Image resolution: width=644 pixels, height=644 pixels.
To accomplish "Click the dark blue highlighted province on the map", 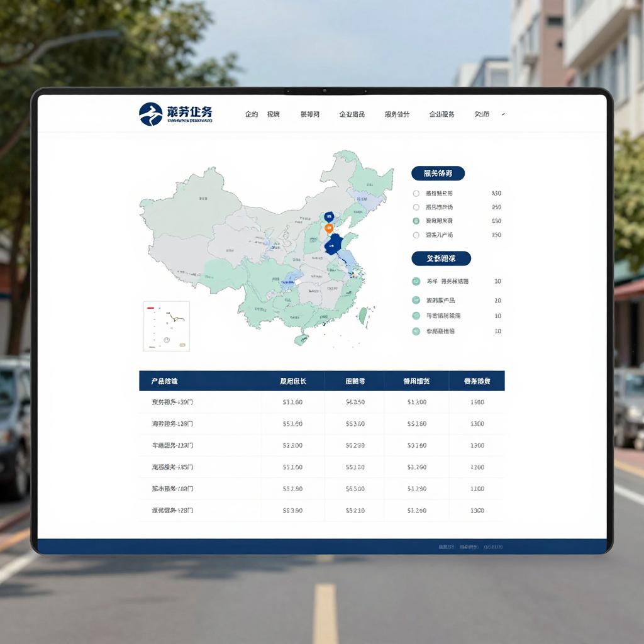I will coord(334,245).
